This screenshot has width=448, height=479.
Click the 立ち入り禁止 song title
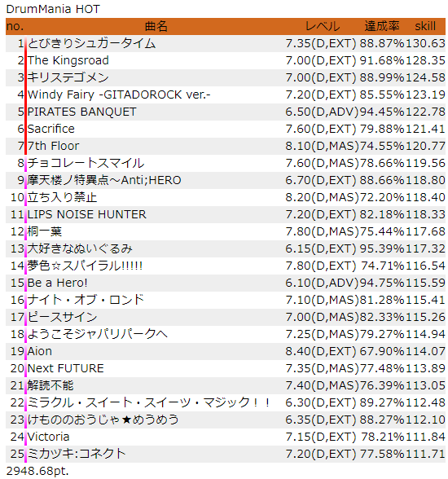pos(62,197)
